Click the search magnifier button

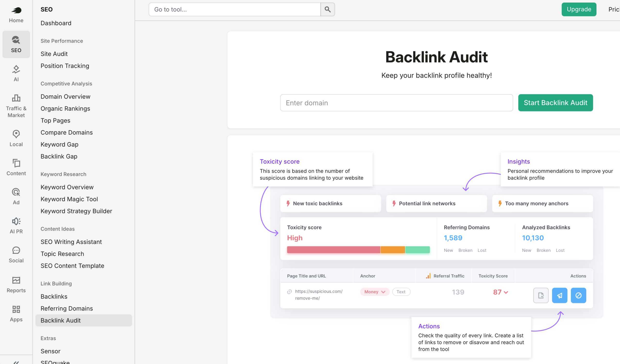pyautogui.click(x=327, y=9)
